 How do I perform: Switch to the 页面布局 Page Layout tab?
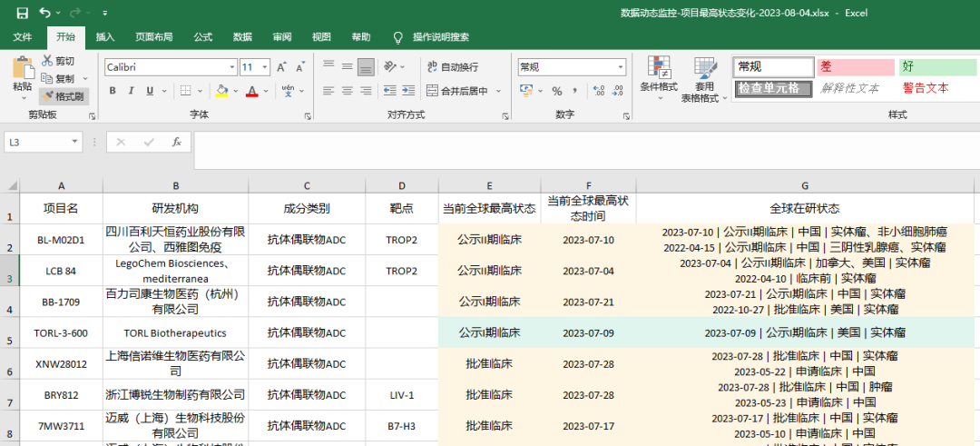pos(153,37)
